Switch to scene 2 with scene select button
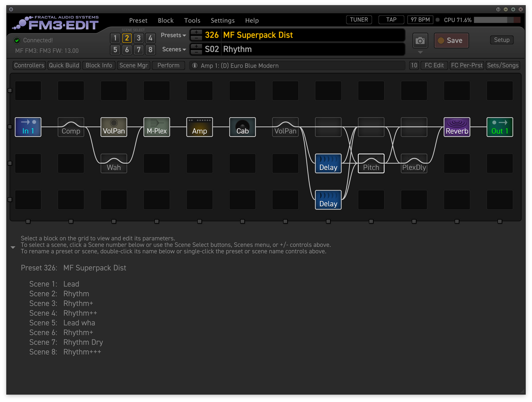The image size is (532, 402). pos(127,38)
